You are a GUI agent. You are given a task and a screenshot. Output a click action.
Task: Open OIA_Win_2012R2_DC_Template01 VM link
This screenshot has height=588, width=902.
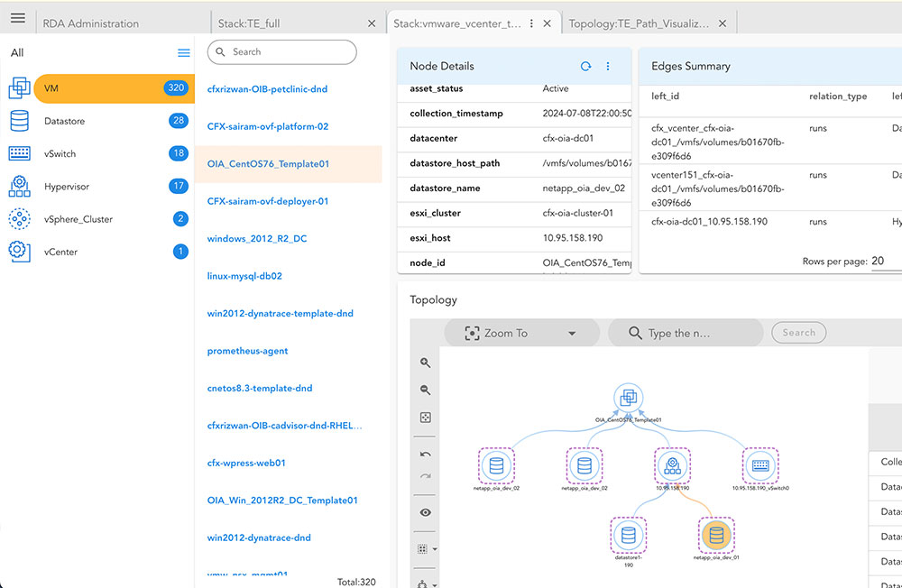282,501
